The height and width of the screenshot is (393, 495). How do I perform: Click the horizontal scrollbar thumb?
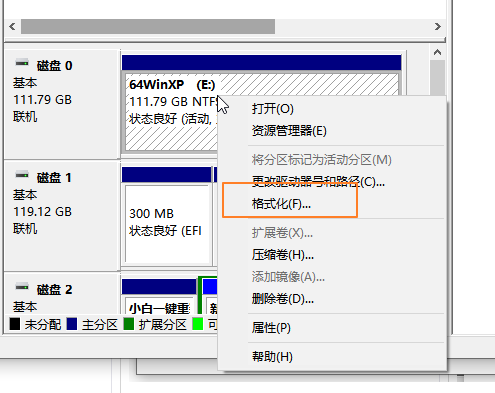point(148,26)
